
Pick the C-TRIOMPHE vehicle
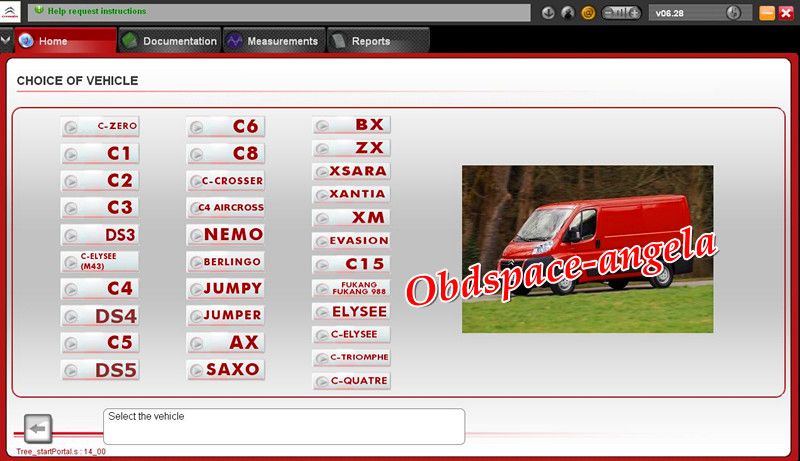point(352,357)
